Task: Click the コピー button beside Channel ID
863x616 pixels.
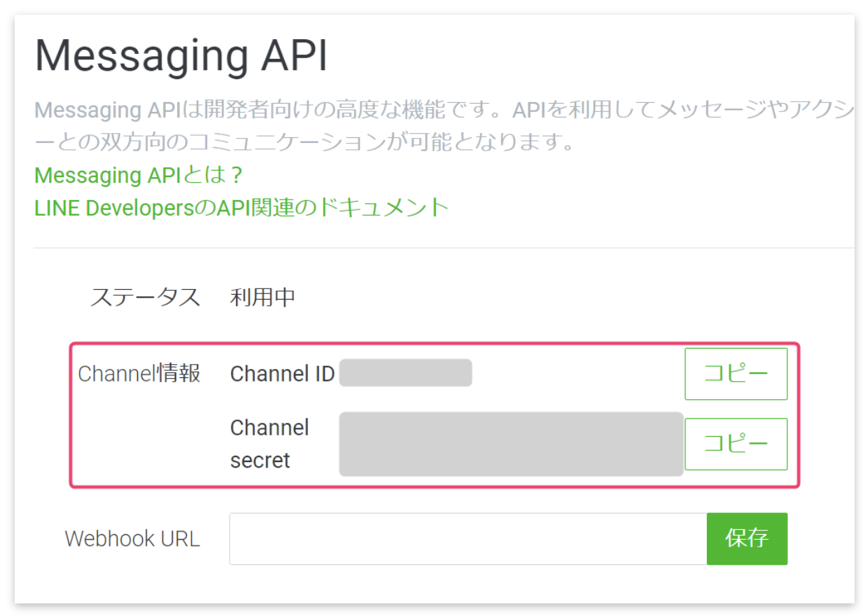Action: 736,373
